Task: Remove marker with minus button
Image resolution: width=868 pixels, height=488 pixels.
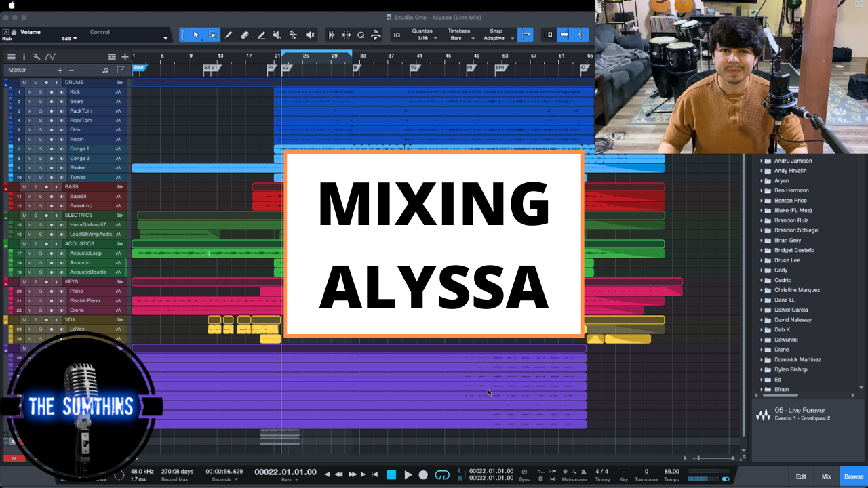Action: [x=71, y=70]
